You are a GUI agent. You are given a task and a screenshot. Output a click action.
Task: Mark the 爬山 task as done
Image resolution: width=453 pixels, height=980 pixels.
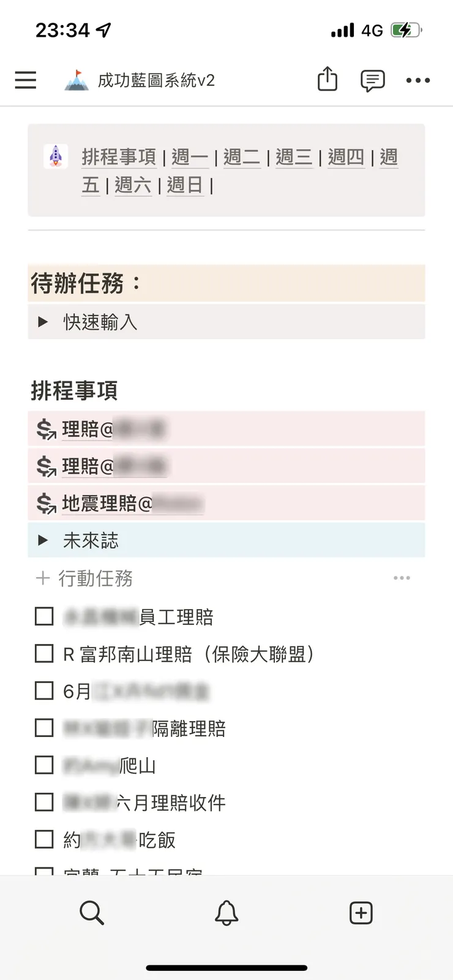[44, 765]
